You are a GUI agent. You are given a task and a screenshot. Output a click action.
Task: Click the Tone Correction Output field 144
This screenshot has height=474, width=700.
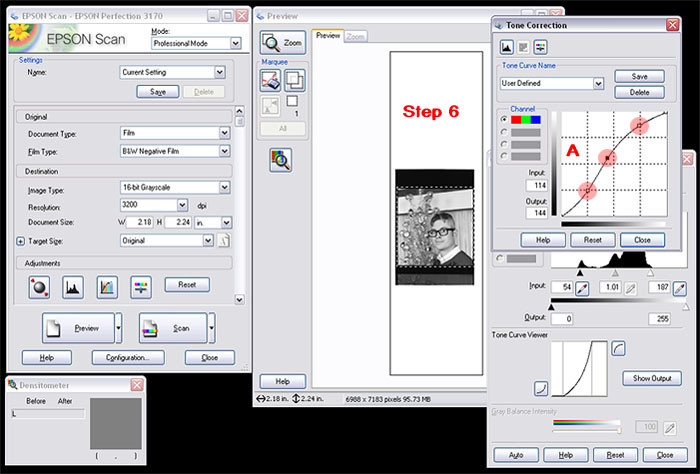[x=537, y=213]
